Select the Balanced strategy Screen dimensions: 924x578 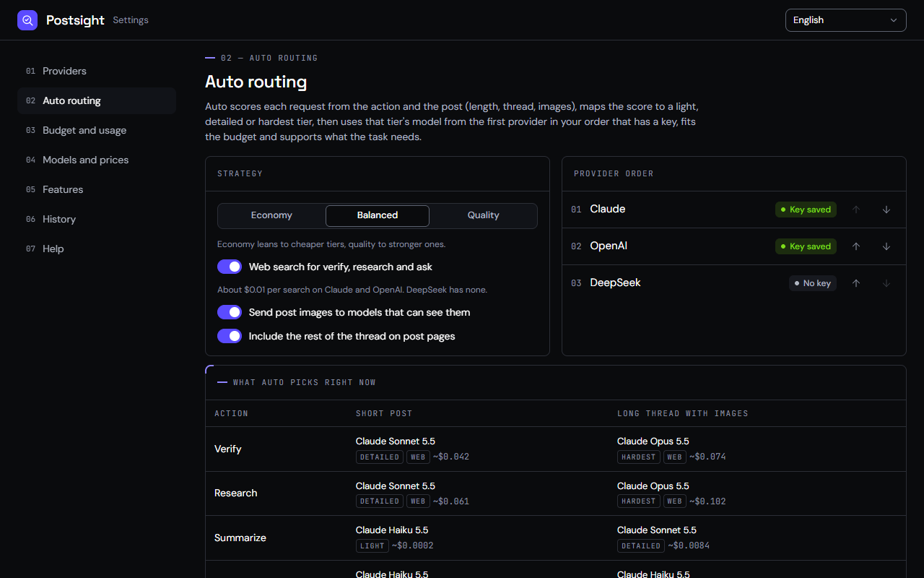(x=378, y=215)
